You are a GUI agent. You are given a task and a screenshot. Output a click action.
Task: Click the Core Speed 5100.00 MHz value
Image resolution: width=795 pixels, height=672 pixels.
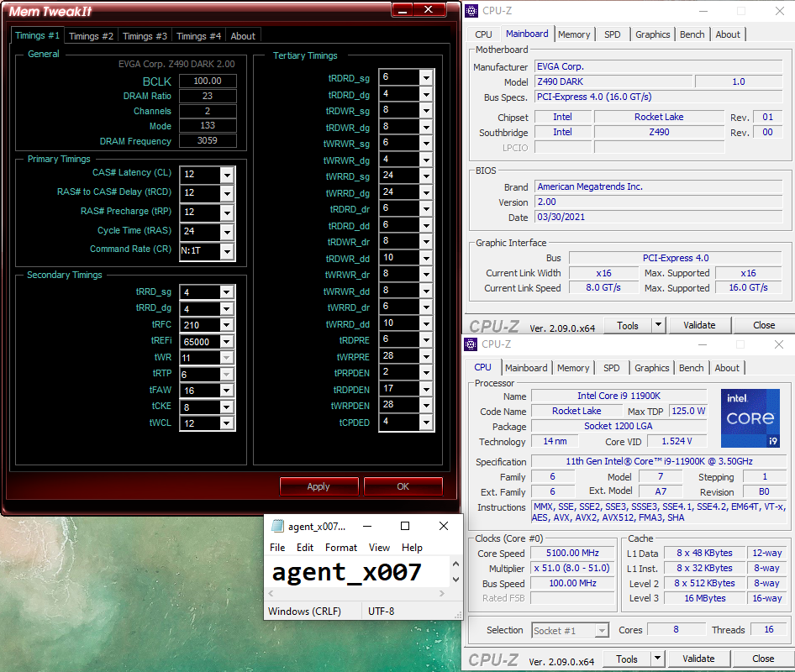pos(572,553)
